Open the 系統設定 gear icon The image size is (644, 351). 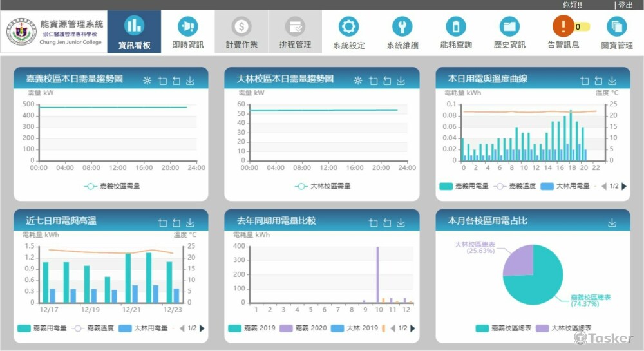348,27
